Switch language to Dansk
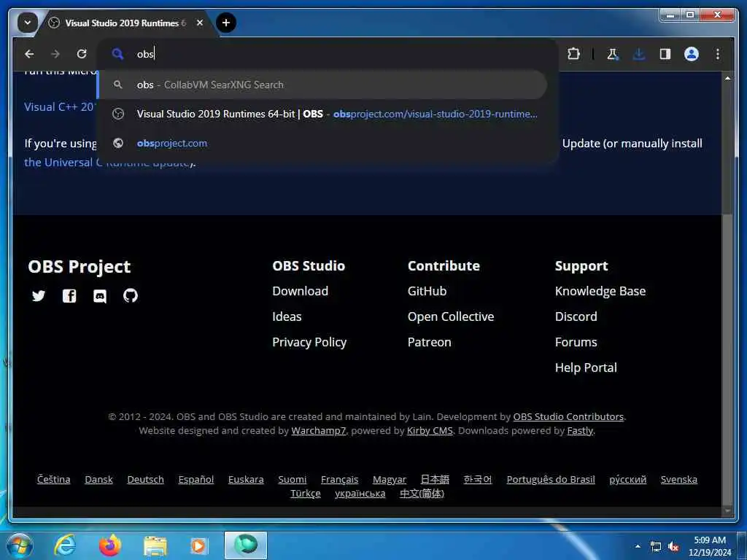 click(x=98, y=480)
